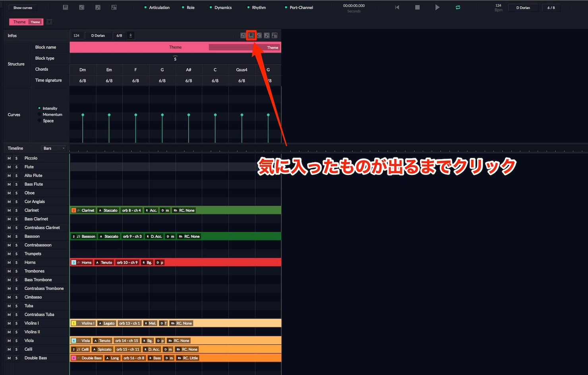Screen dimensions: 588x375
Task: Open the Gsus4 chord cell
Action: [242, 70]
